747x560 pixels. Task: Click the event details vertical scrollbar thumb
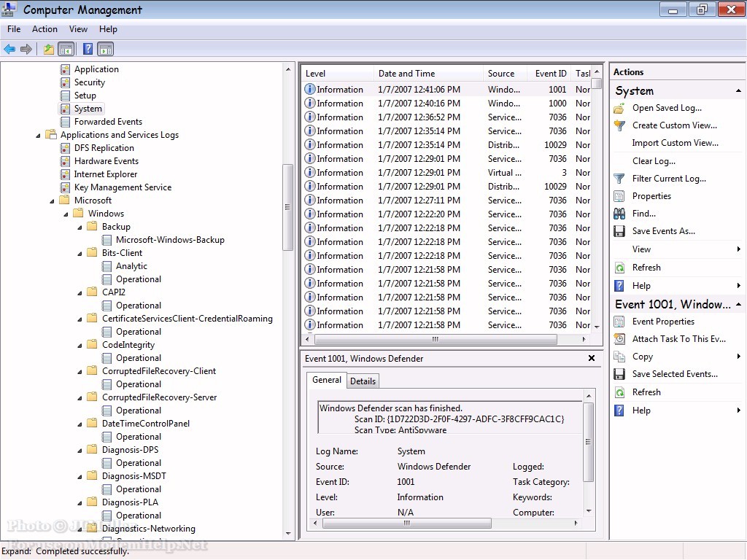(x=589, y=443)
